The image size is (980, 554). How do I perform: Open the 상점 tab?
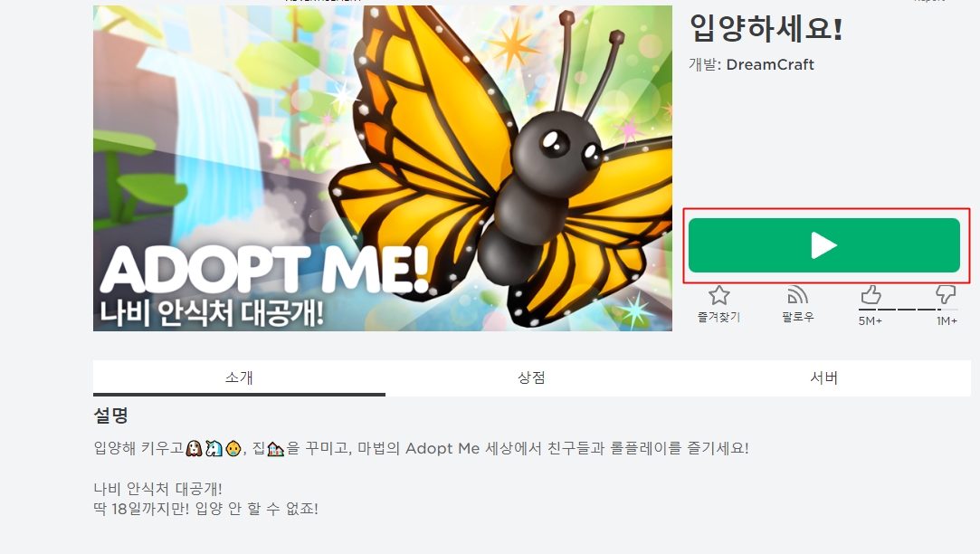(x=531, y=377)
